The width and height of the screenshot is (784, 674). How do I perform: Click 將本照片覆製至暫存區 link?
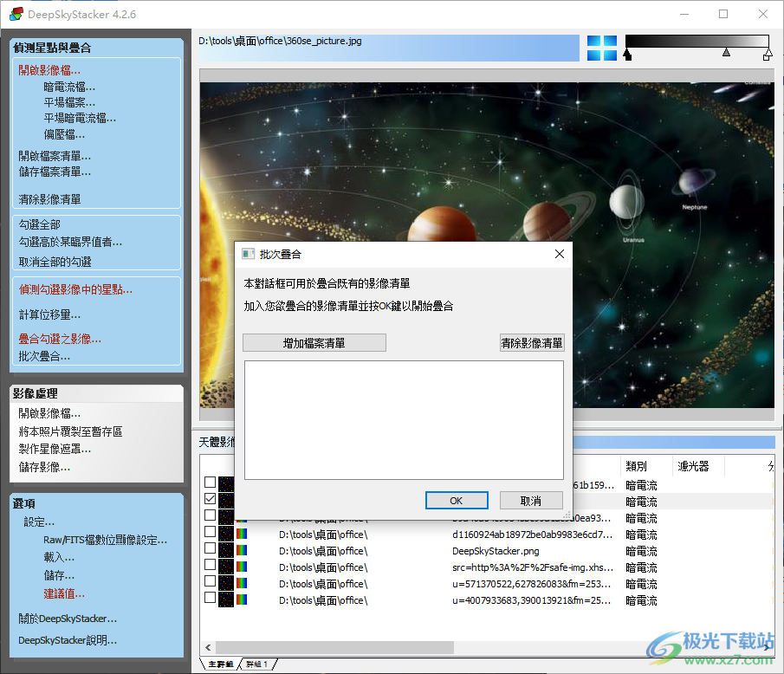coord(70,431)
